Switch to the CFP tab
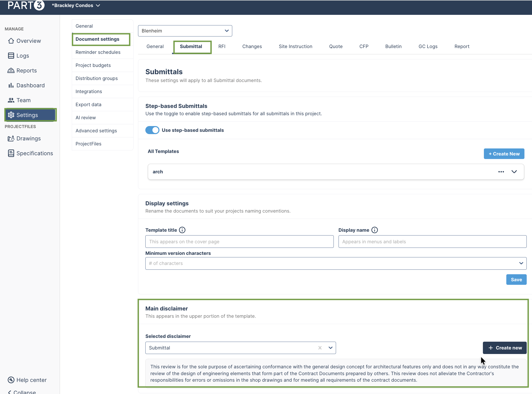532x394 pixels. coord(364,47)
